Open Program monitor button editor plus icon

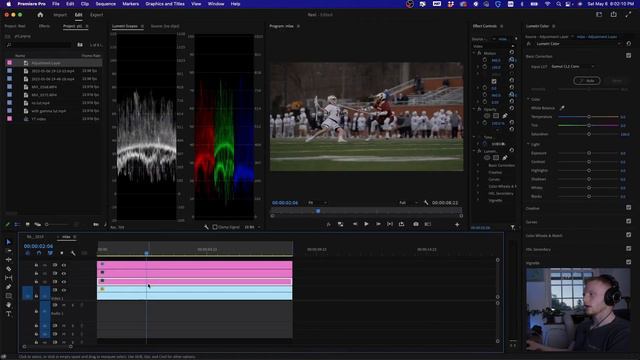tap(457, 224)
